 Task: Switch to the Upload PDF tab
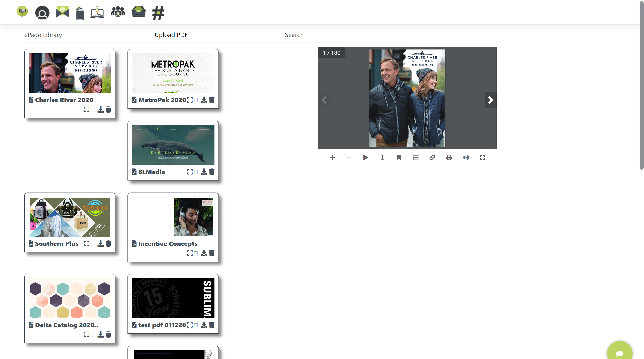click(171, 35)
